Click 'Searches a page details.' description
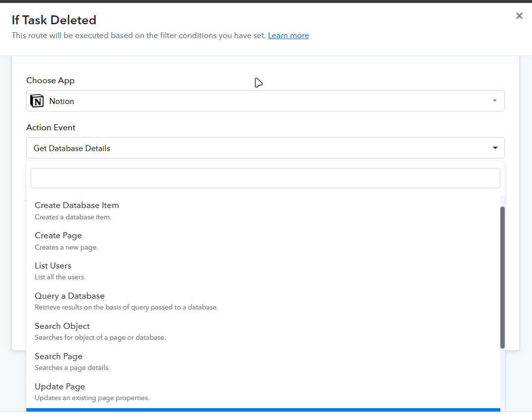The image size is (532, 420). point(72,368)
